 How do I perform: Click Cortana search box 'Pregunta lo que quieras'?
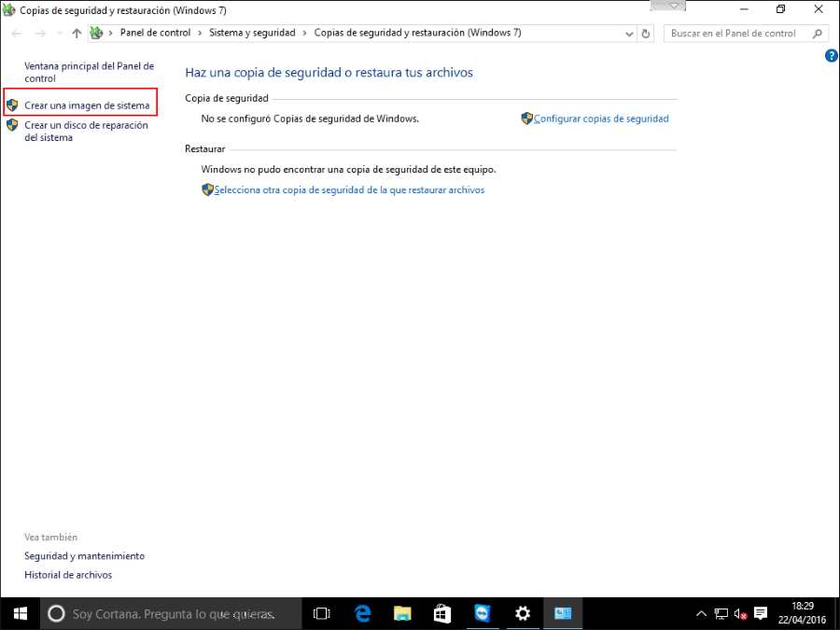172,613
